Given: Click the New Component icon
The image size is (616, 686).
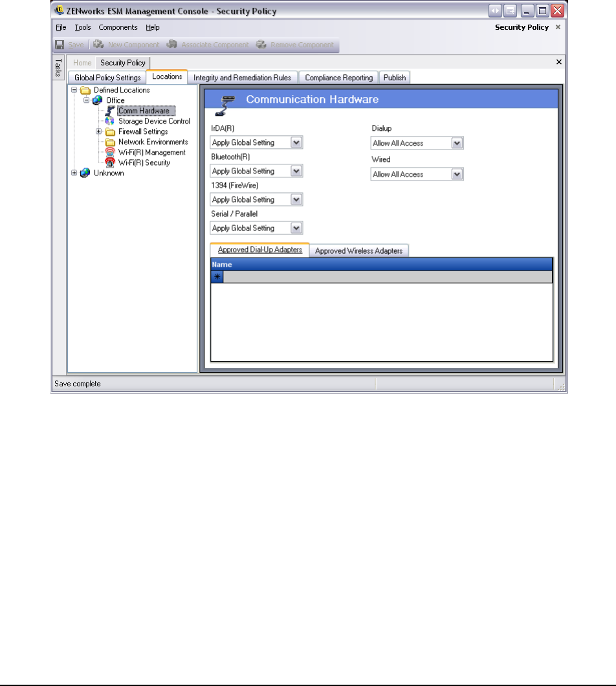Looking at the screenshot, I should click(98, 44).
